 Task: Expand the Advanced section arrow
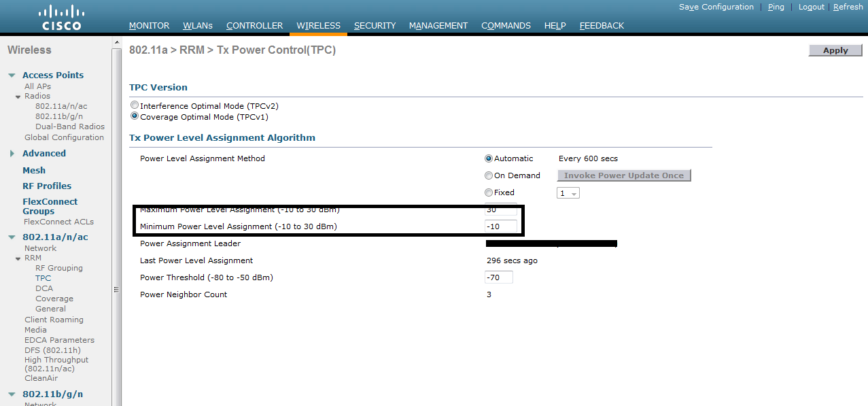coord(12,154)
